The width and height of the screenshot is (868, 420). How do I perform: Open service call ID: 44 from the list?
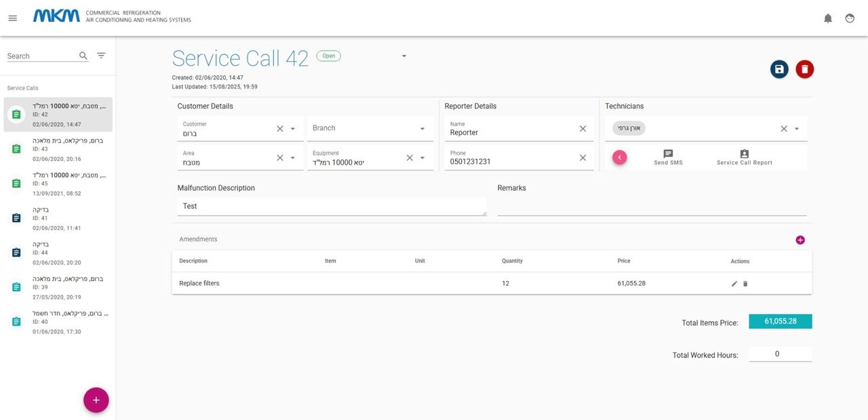coord(58,252)
